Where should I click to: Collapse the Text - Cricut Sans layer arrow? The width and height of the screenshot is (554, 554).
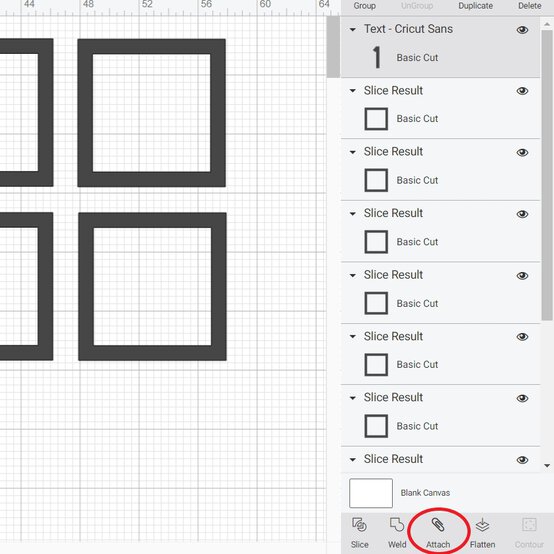pos(353,29)
